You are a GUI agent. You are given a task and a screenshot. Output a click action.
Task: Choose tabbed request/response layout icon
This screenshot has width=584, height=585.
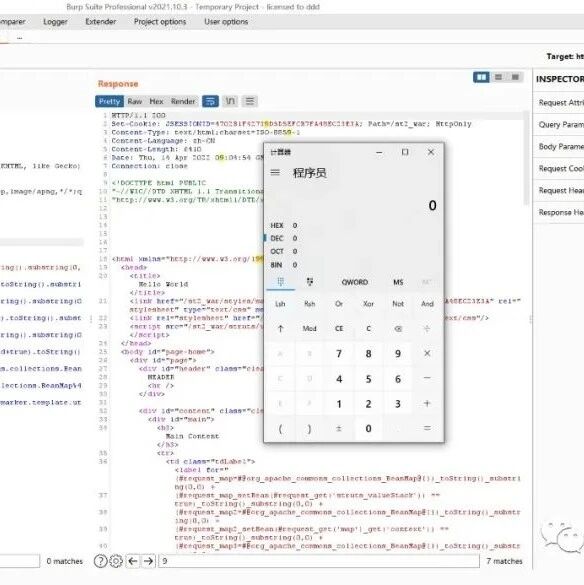[x=515, y=77]
